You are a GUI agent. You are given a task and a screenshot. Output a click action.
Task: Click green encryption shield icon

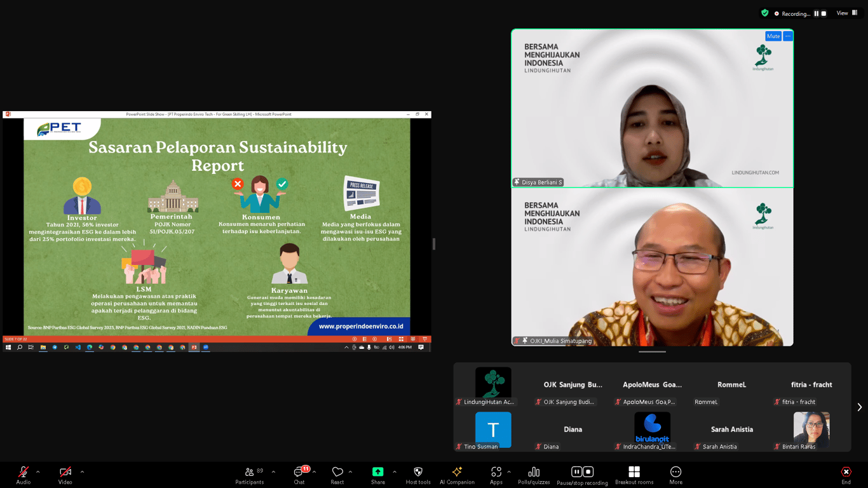point(765,13)
